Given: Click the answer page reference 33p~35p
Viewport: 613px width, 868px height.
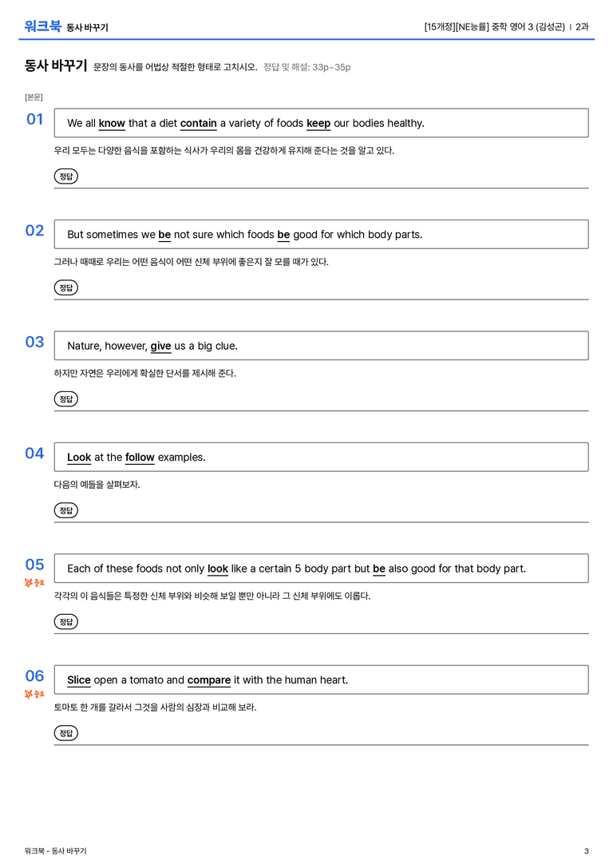Looking at the screenshot, I should (x=331, y=67).
